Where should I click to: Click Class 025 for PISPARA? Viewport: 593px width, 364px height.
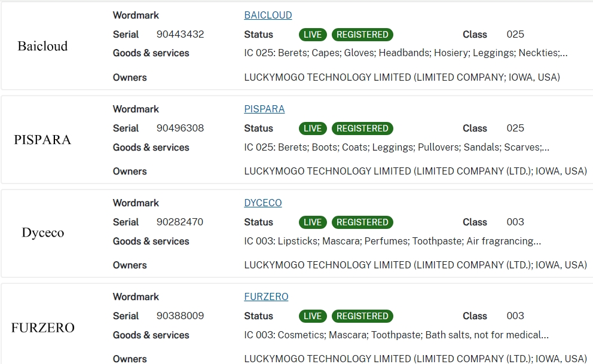point(515,128)
